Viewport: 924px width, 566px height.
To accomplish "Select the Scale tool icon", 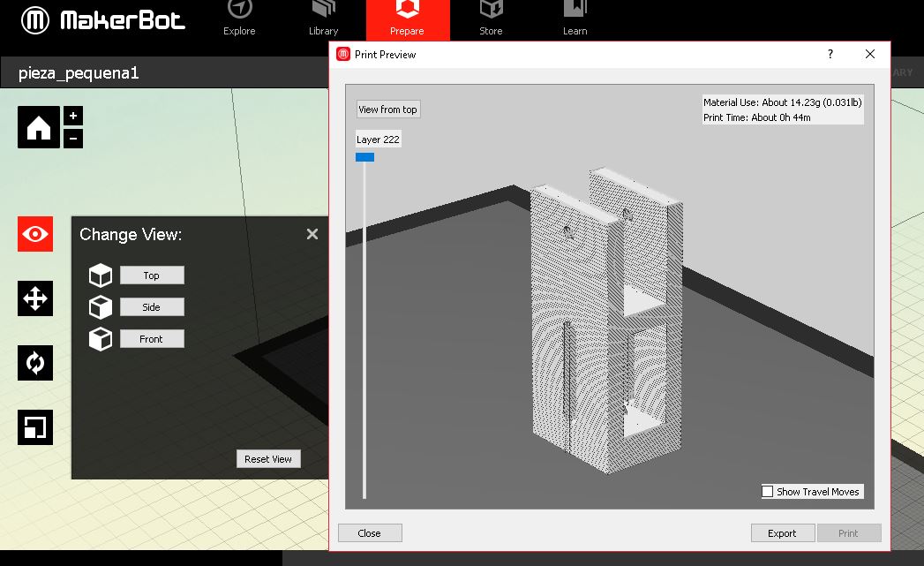I will click(35, 426).
